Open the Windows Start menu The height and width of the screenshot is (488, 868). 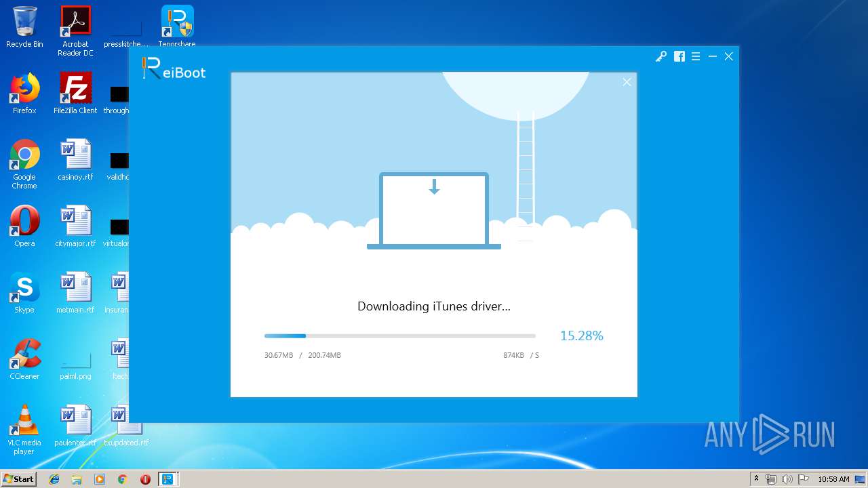pyautogui.click(x=18, y=479)
